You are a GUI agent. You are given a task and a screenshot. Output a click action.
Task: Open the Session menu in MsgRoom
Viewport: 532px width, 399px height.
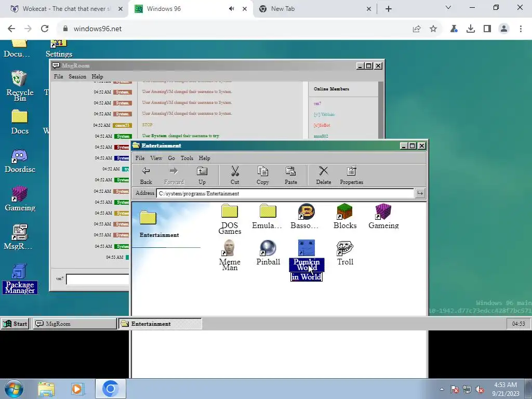[77, 77]
